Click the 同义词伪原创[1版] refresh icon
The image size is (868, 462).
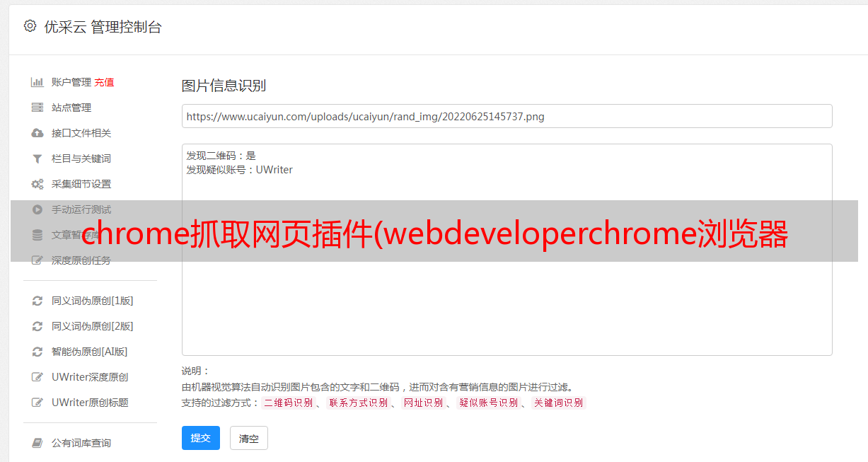tap(37, 301)
